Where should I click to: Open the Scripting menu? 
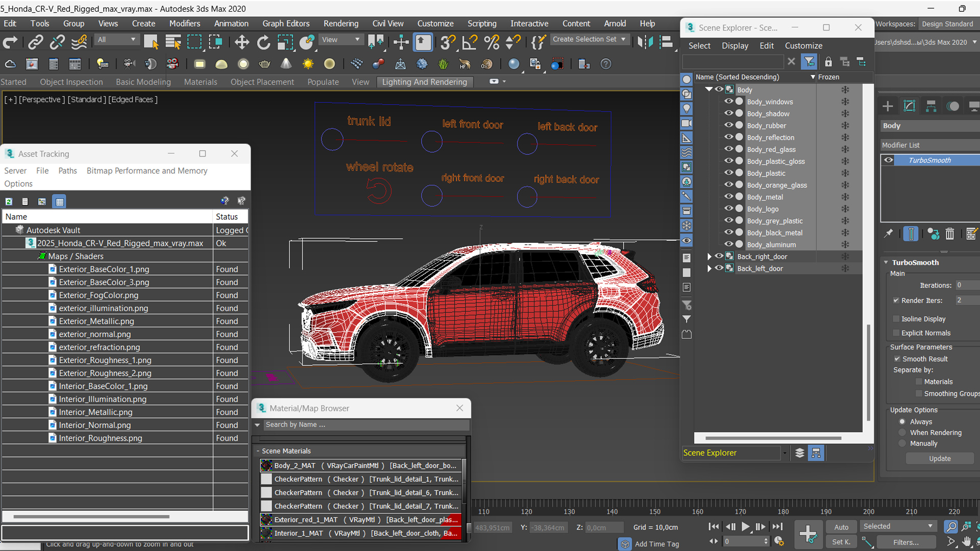482,23
